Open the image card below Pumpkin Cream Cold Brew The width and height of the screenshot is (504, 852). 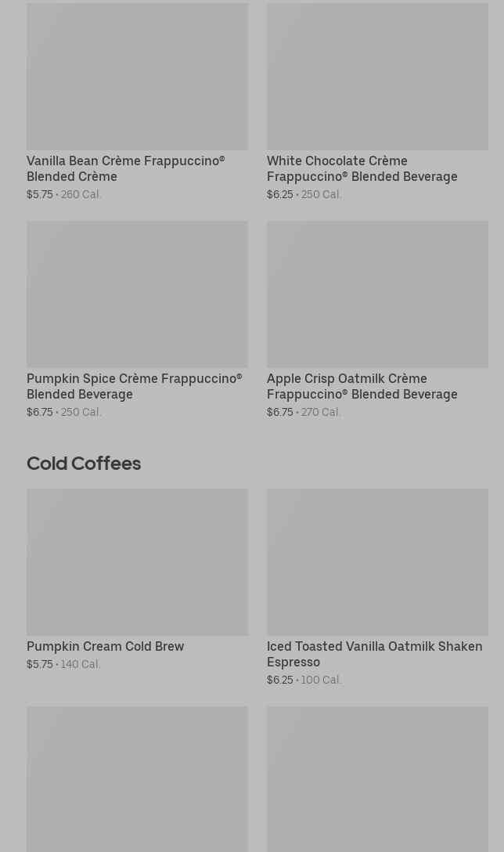[137, 778]
